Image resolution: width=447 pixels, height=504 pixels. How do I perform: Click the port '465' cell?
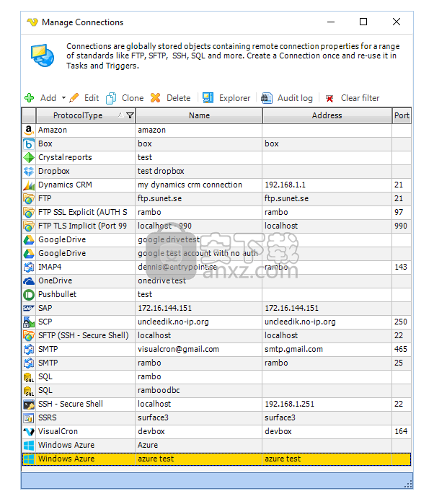(402, 349)
